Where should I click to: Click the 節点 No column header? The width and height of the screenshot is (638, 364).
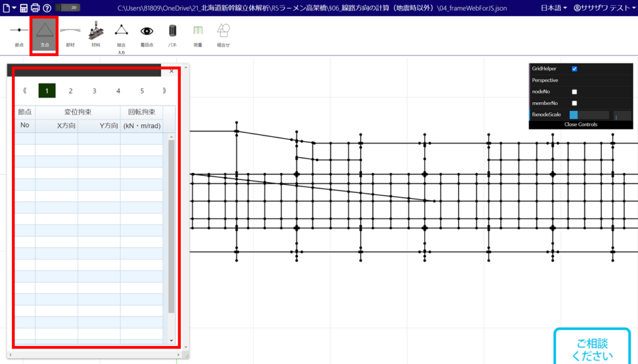(x=25, y=119)
